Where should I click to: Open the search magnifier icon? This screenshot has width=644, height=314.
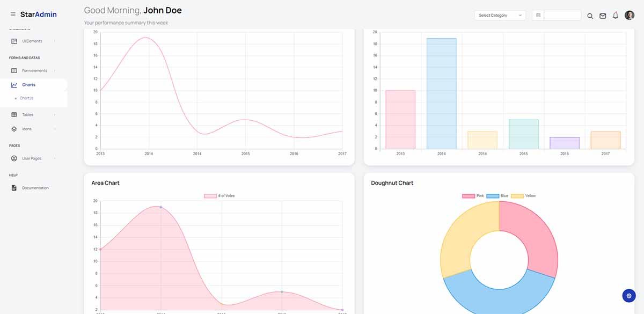[x=590, y=16]
